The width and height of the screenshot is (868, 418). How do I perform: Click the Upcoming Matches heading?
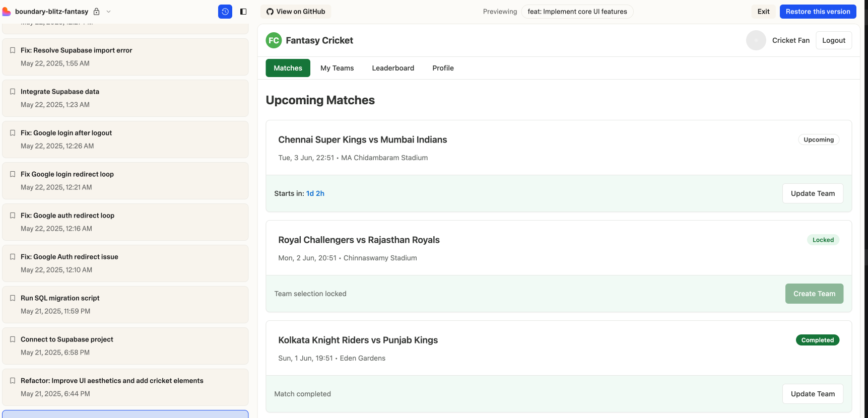click(x=320, y=100)
